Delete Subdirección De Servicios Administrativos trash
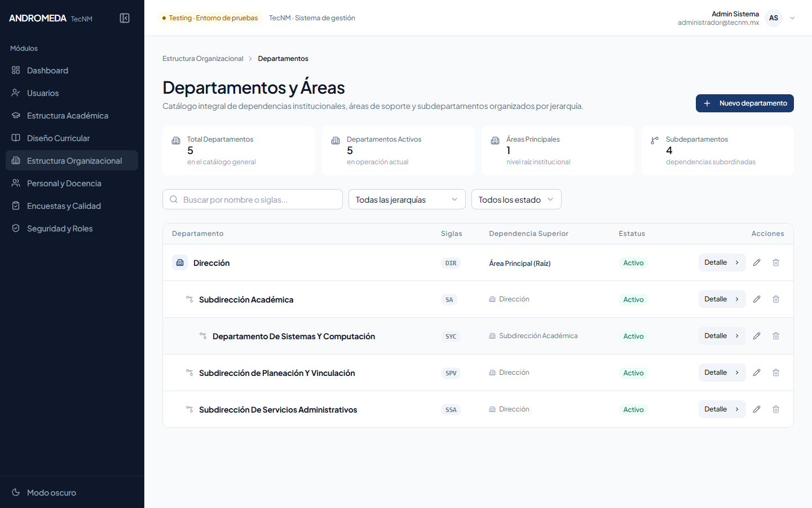This screenshot has height=508, width=812. click(x=776, y=409)
